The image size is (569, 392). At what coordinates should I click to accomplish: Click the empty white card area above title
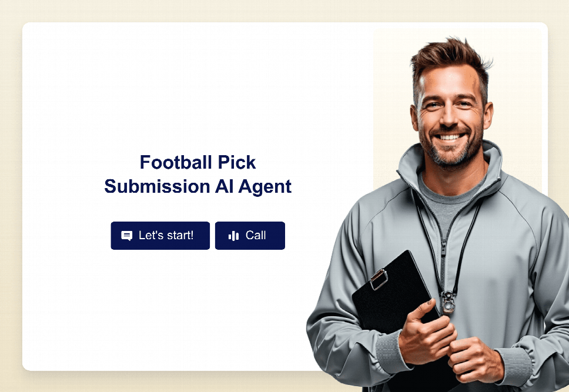point(198,87)
